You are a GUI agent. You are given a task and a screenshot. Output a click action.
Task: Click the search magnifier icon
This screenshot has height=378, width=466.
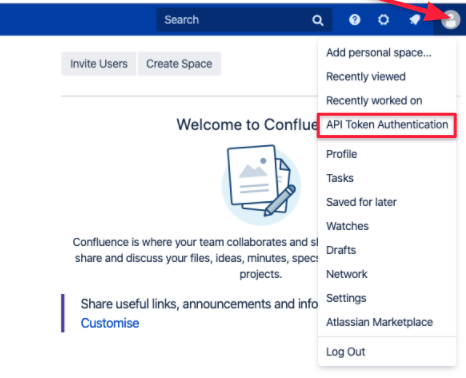tap(318, 20)
